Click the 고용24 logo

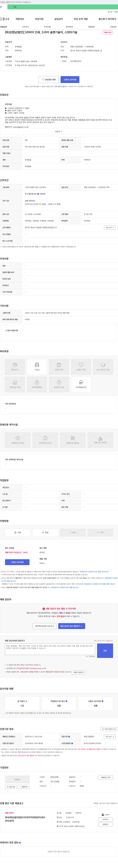[5, 19]
